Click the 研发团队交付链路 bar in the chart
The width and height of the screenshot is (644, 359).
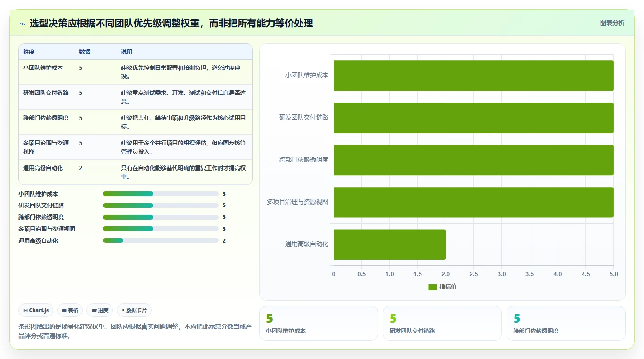[x=473, y=118]
